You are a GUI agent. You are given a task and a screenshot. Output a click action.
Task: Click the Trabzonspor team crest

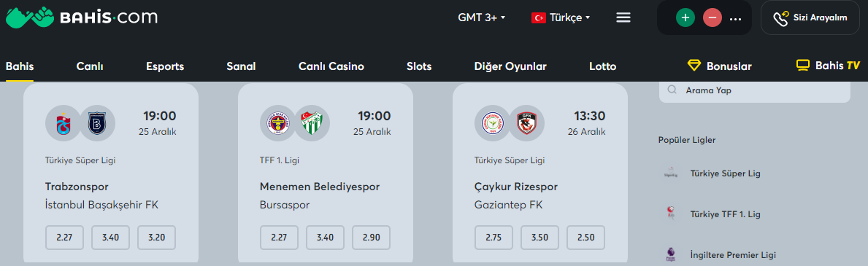click(63, 122)
